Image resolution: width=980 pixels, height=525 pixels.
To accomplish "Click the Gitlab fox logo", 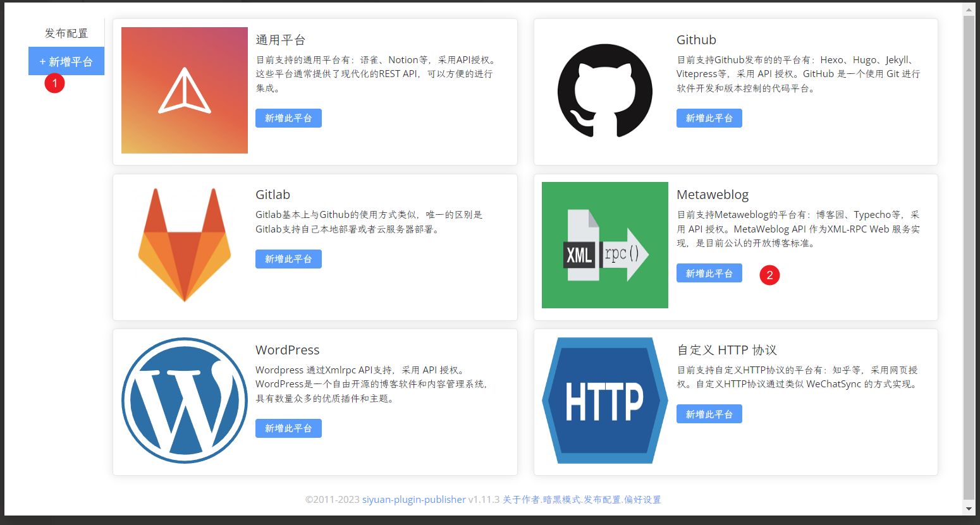I will pyautogui.click(x=185, y=245).
